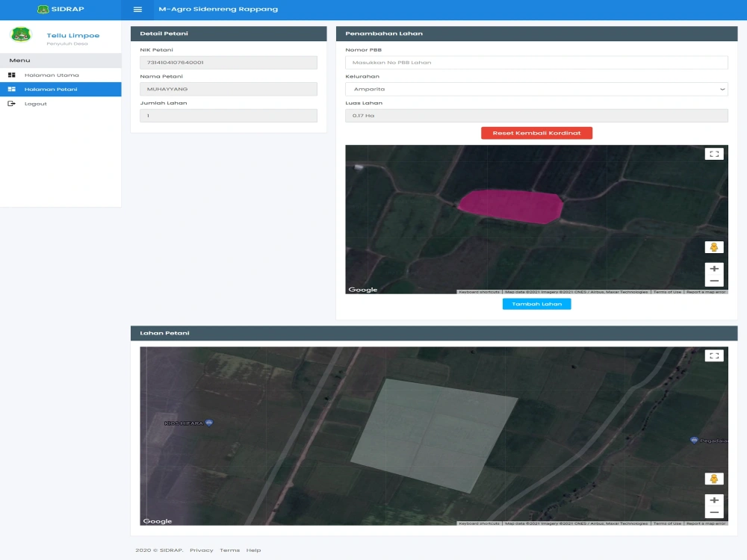Click the white land polygon on lower map
Image resolution: width=747 pixels, height=560 pixels.
[x=433, y=436]
